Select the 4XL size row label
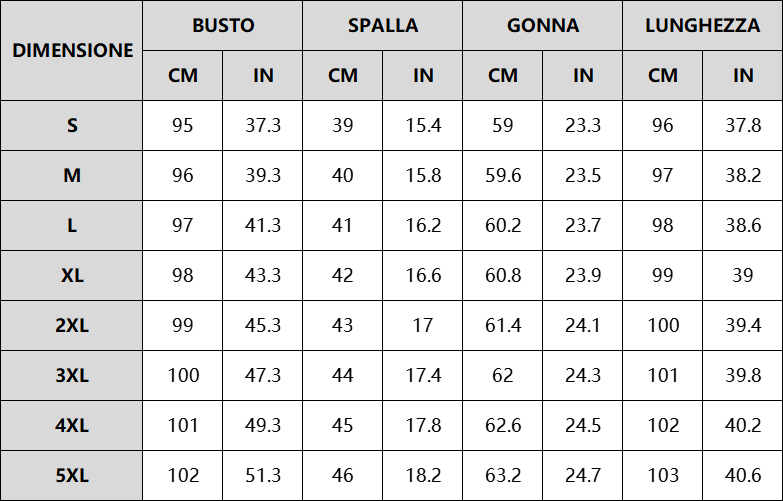The width and height of the screenshot is (783, 501). [x=72, y=425]
